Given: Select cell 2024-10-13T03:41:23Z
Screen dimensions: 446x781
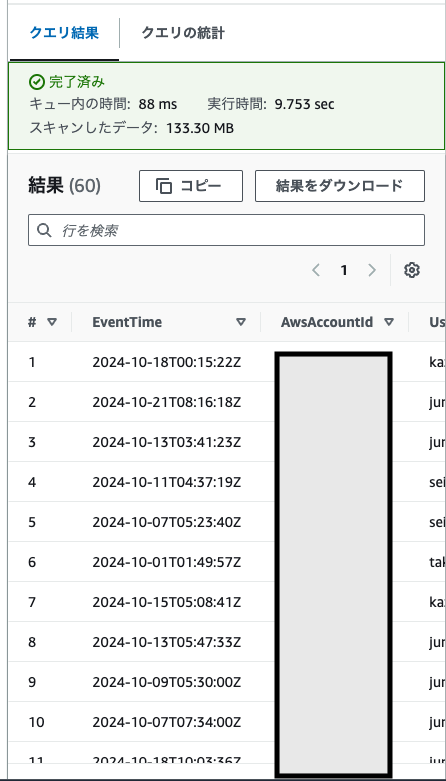Looking at the screenshot, I should pyautogui.click(x=166, y=442).
